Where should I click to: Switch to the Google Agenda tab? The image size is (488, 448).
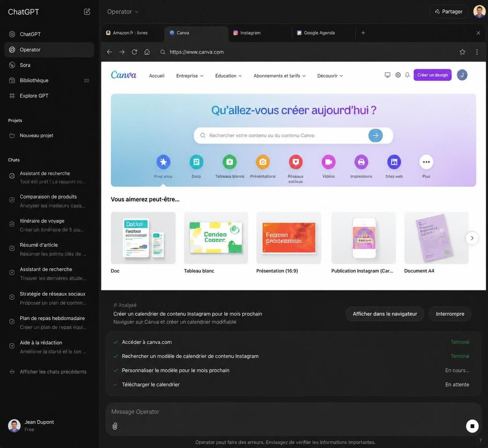pos(323,33)
